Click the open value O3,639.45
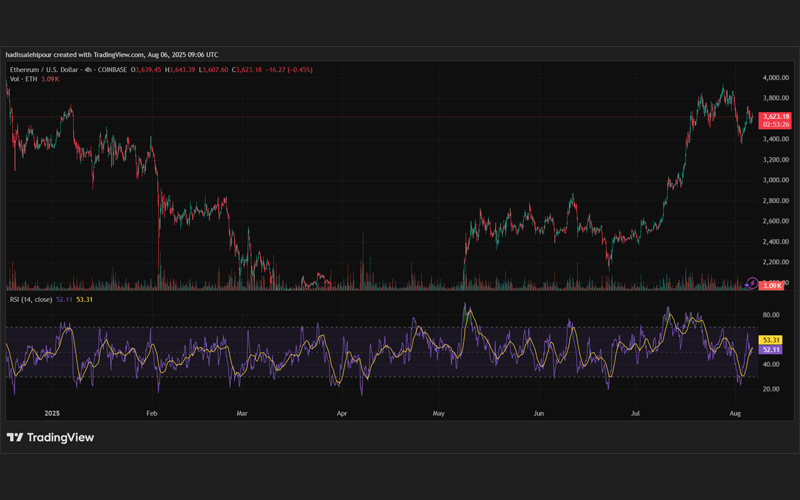The height and width of the screenshot is (500, 800). coord(146,69)
